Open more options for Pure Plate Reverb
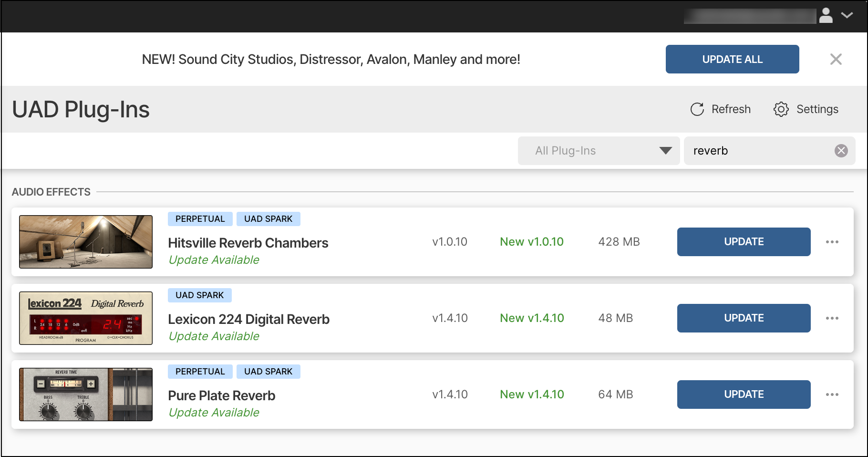868x457 pixels. click(x=832, y=395)
